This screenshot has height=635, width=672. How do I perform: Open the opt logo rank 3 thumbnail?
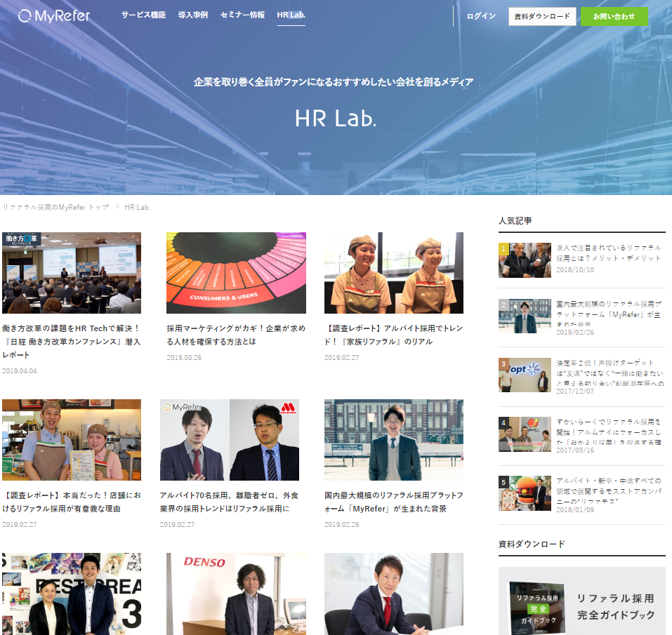pos(525,375)
